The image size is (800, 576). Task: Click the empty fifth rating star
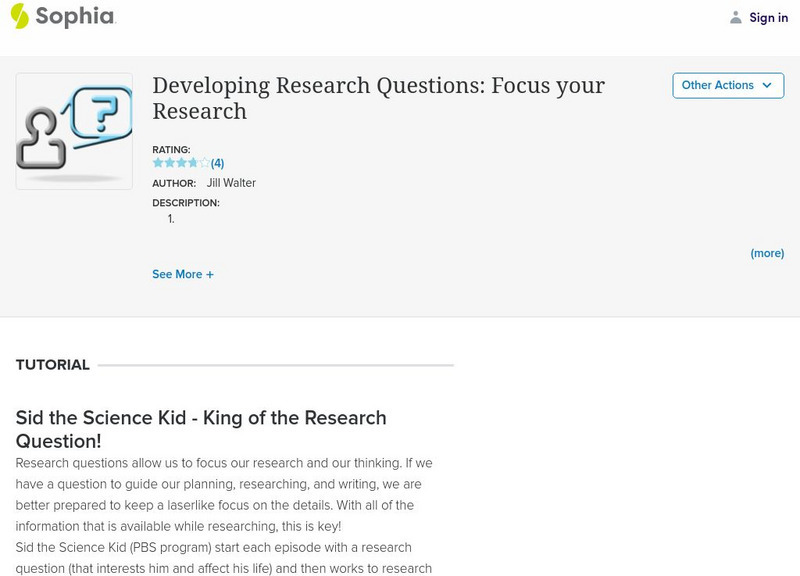(204, 163)
